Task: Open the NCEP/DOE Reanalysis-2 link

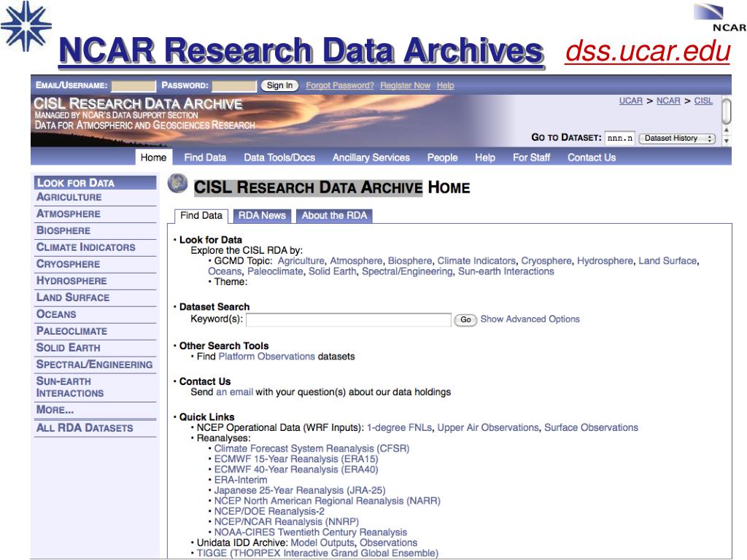Action: pos(269,511)
